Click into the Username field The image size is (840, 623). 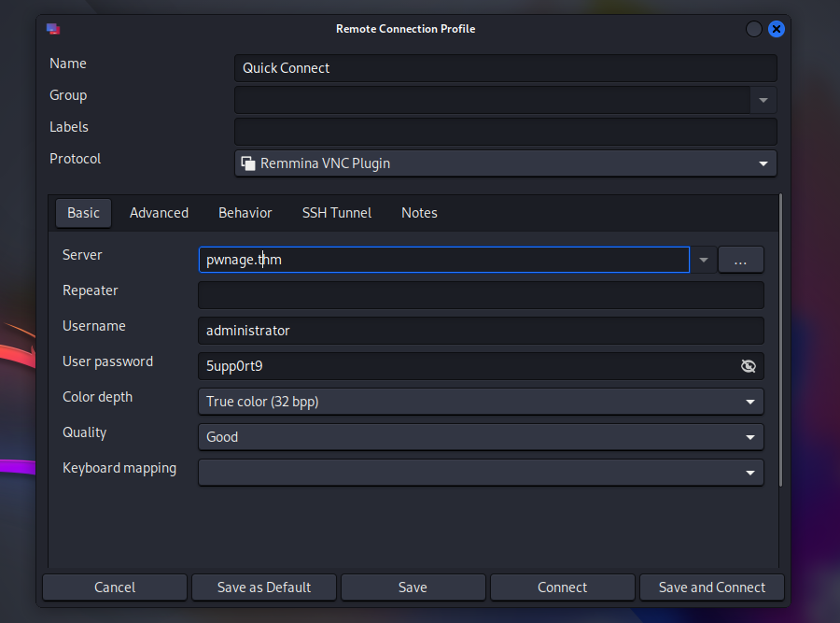pos(481,331)
